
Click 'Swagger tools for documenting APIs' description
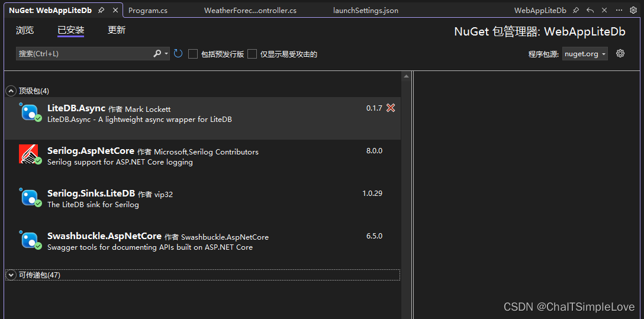(150, 247)
